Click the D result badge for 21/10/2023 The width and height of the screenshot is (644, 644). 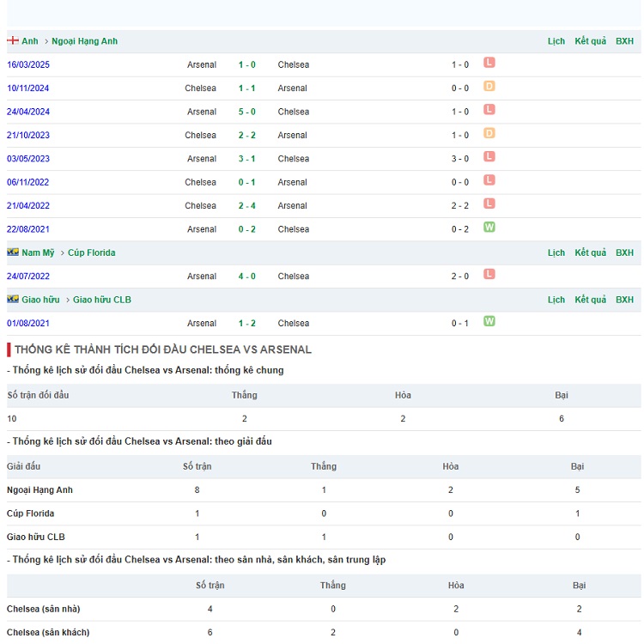click(x=489, y=133)
